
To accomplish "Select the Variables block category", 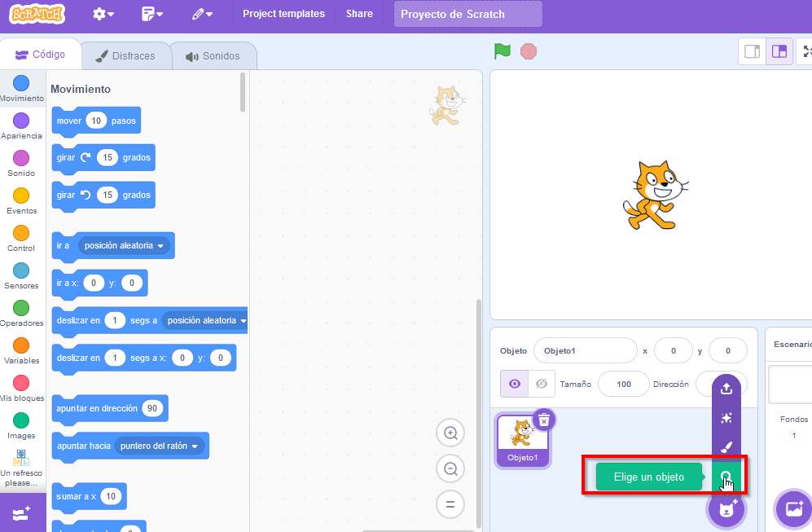I will (x=21, y=351).
